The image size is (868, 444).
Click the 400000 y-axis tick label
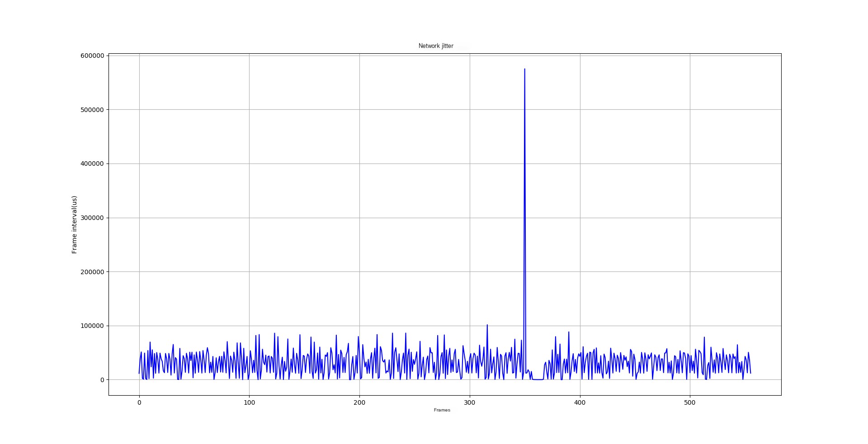click(93, 164)
